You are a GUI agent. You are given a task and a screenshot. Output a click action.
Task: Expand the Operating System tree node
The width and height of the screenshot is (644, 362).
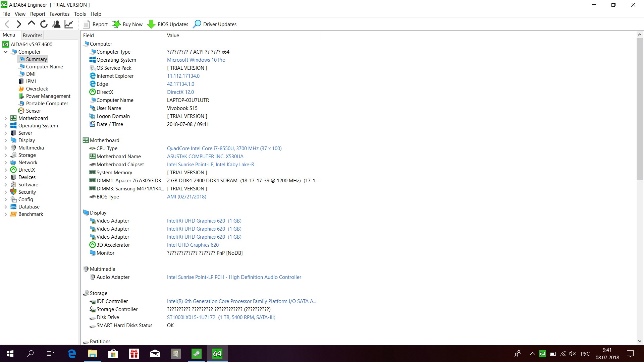[6, 126]
